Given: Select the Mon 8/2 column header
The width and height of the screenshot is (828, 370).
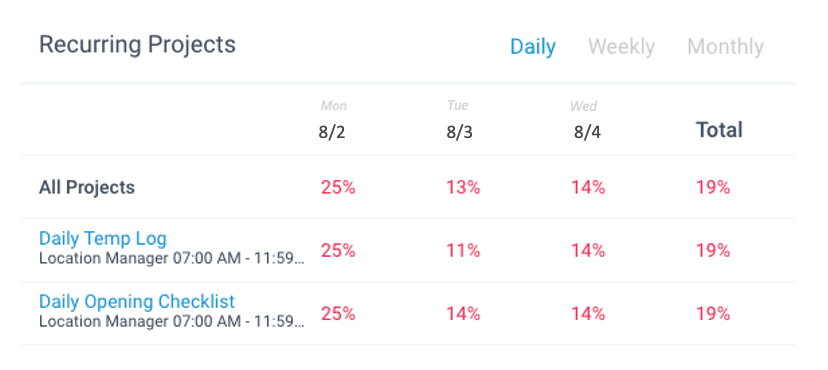Looking at the screenshot, I should [333, 120].
